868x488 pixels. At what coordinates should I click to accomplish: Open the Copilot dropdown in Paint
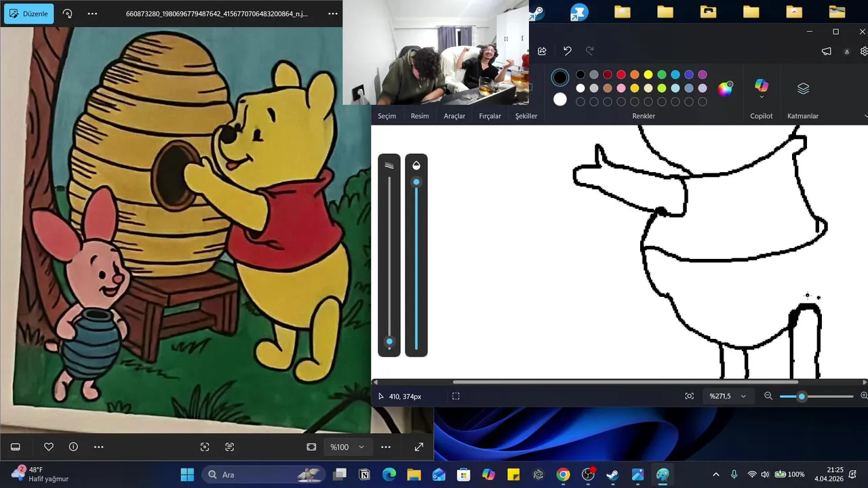tap(762, 96)
